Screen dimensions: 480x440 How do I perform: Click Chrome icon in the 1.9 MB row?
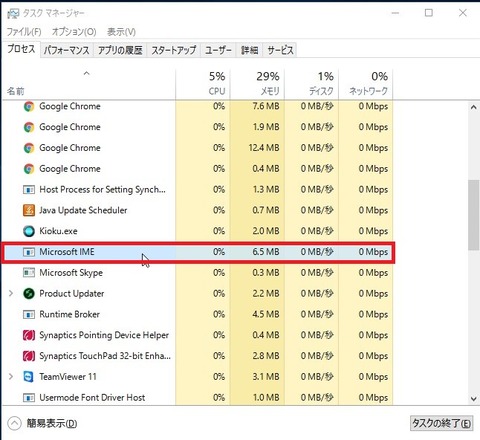coord(29,127)
